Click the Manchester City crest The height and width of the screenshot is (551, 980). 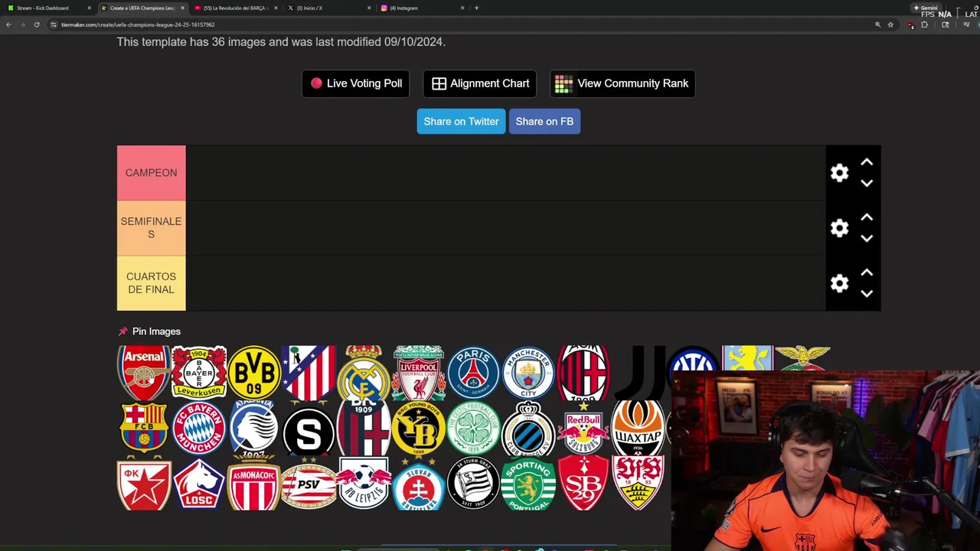pos(528,373)
